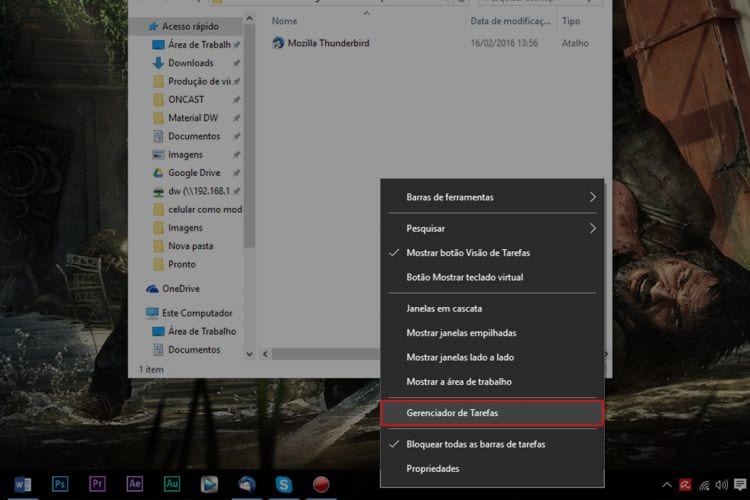The width and height of the screenshot is (750, 500).
Task: Select Gerenciador de Tarefas menu entry
Action: [x=492, y=413]
